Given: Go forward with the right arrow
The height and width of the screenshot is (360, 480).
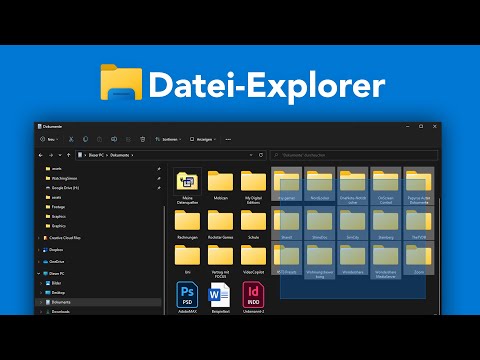Looking at the screenshot, I should tap(51, 155).
